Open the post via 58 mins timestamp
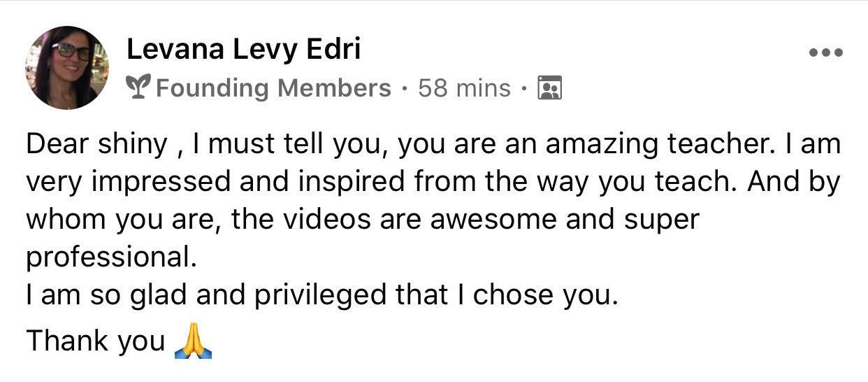868x382 pixels. 464,88
